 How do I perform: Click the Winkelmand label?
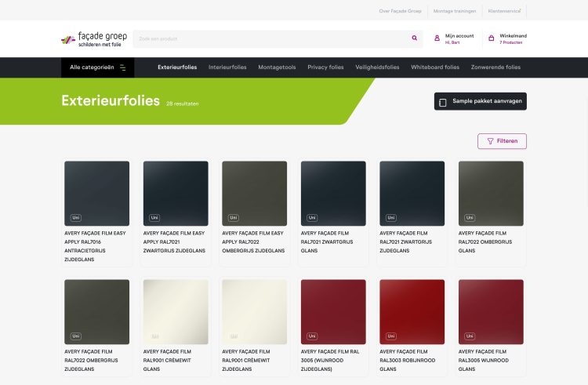(513, 36)
